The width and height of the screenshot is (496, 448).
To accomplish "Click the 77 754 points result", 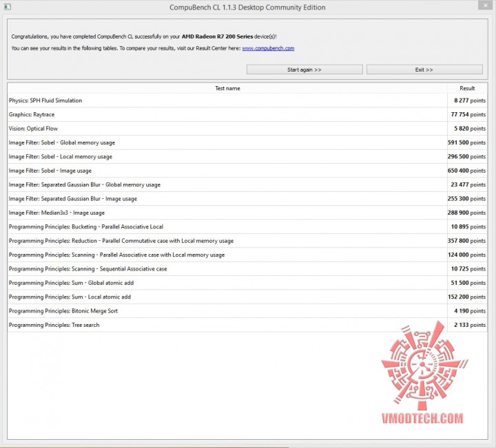I will (468, 114).
